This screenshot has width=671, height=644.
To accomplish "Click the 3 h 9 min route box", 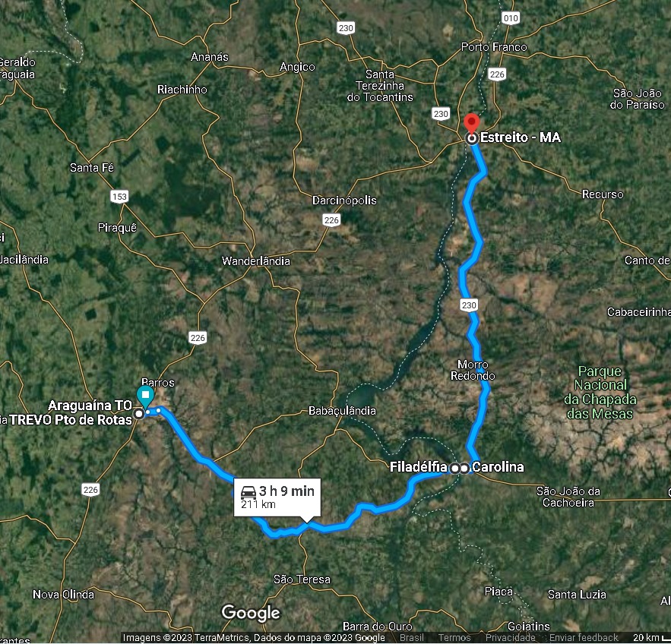I will tap(277, 497).
